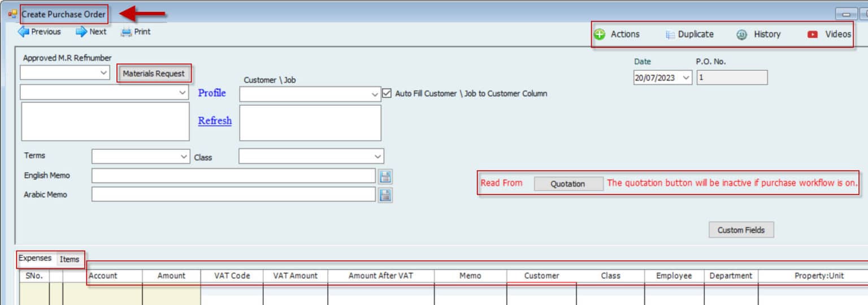Select the Expenses tab
The height and width of the screenshot is (305, 868).
[x=35, y=259]
